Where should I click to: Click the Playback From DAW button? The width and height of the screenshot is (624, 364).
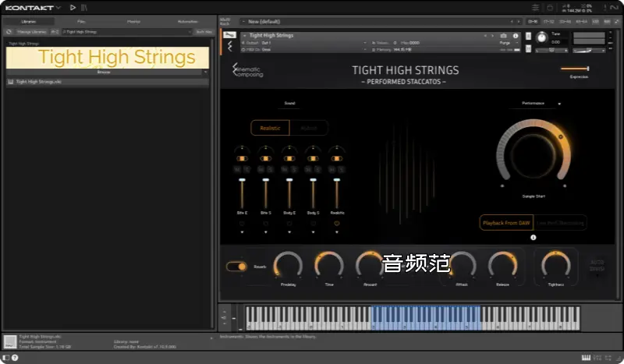[x=506, y=223]
